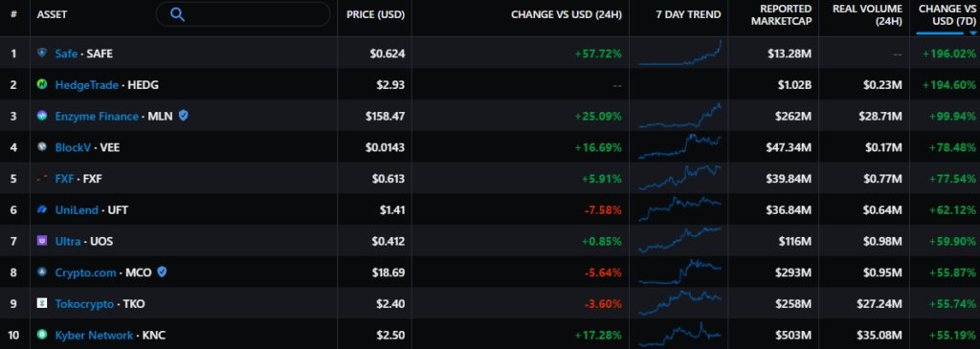Open the HedgeTrade asset link
Image resolution: width=980 pixels, height=349 pixels.
coord(86,85)
